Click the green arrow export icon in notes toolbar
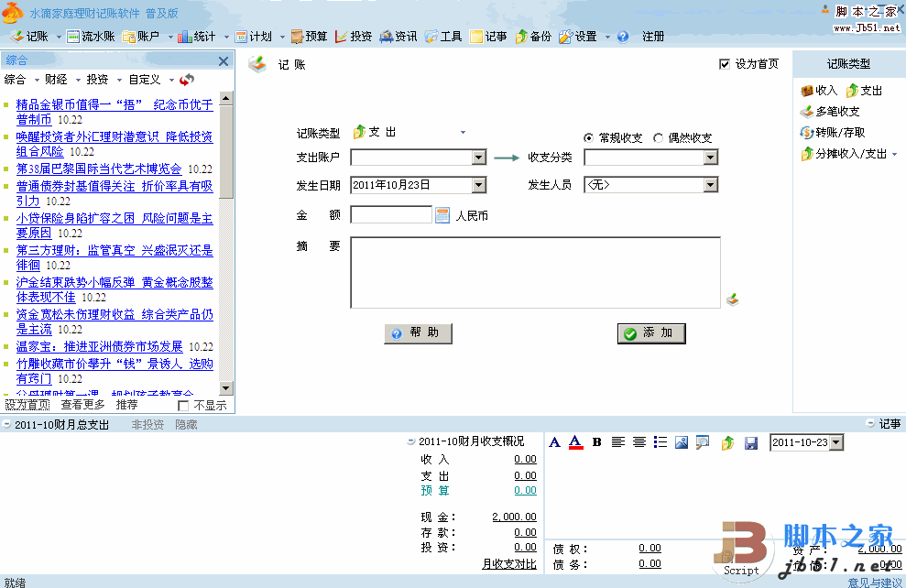906x588 pixels. pyautogui.click(x=728, y=442)
